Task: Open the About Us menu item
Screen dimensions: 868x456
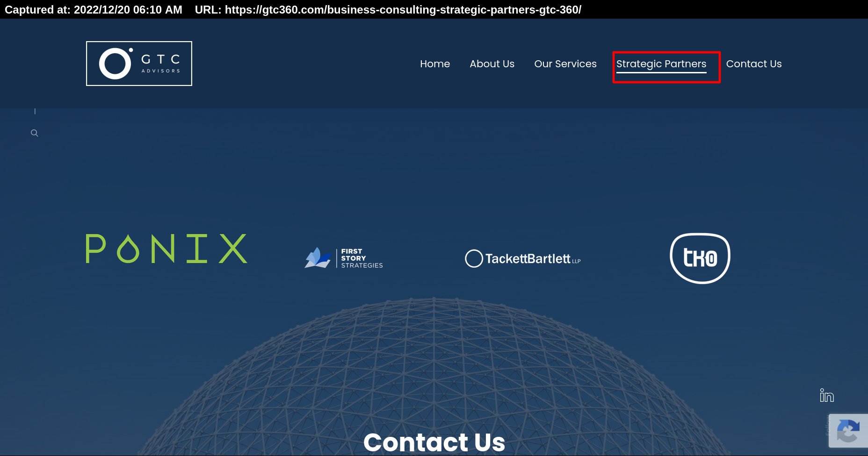Action: click(x=492, y=64)
